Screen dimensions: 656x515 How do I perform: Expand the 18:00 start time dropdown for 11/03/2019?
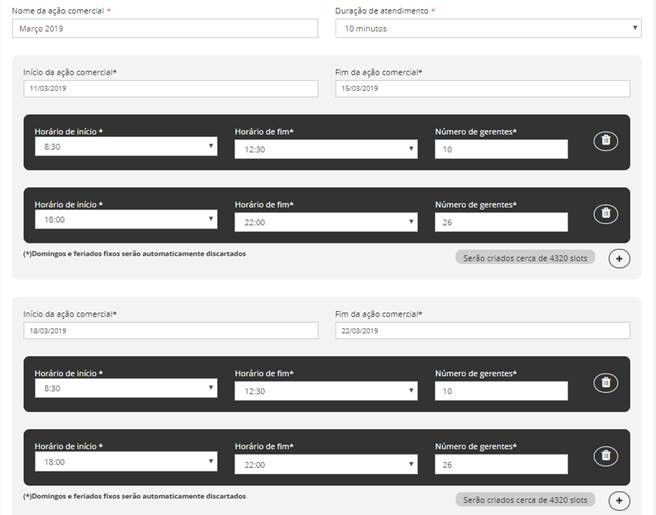click(x=125, y=221)
